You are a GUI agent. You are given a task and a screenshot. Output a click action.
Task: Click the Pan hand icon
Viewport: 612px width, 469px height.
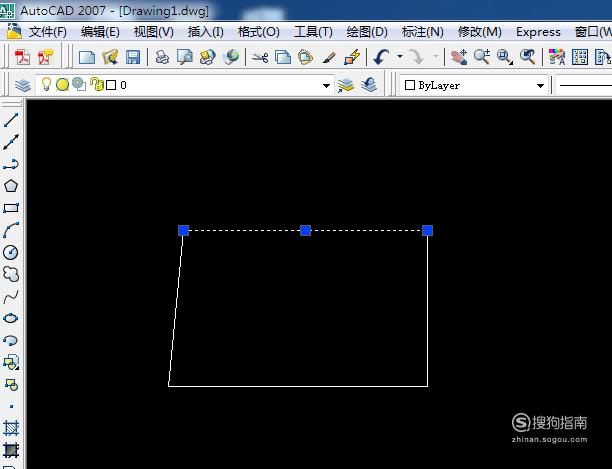(x=459, y=57)
